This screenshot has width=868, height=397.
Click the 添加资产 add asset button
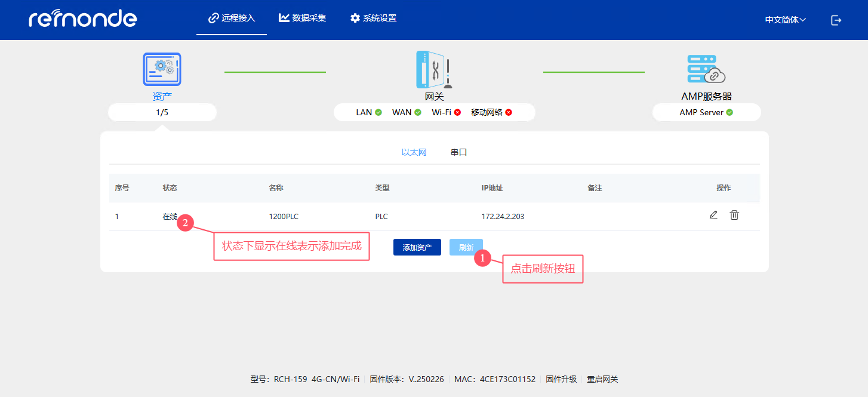[x=417, y=247]
